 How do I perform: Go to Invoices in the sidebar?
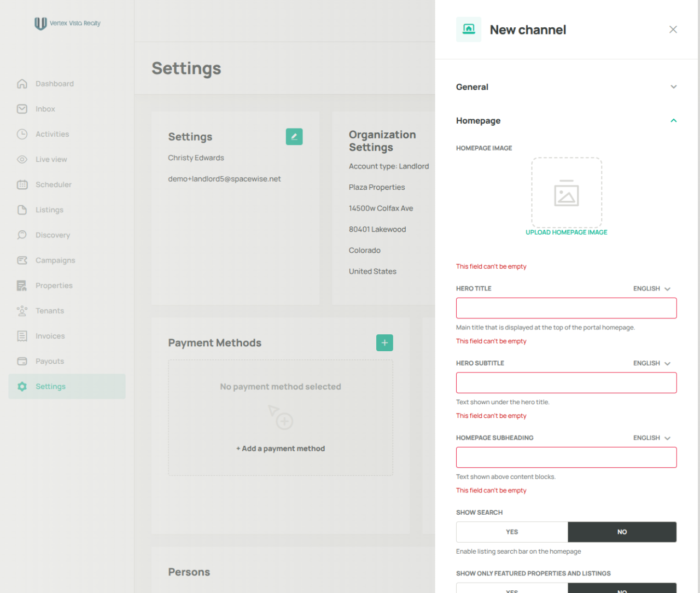coord(50,336)
